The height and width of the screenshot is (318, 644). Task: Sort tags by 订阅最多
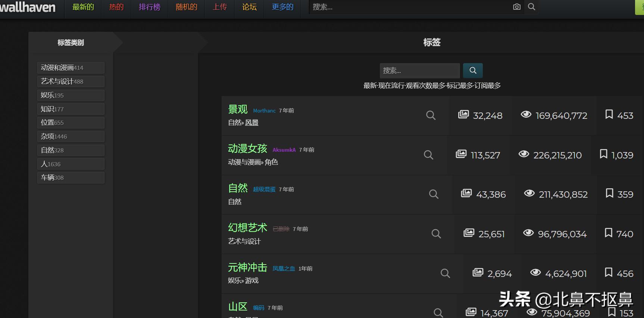coord(488,86)
